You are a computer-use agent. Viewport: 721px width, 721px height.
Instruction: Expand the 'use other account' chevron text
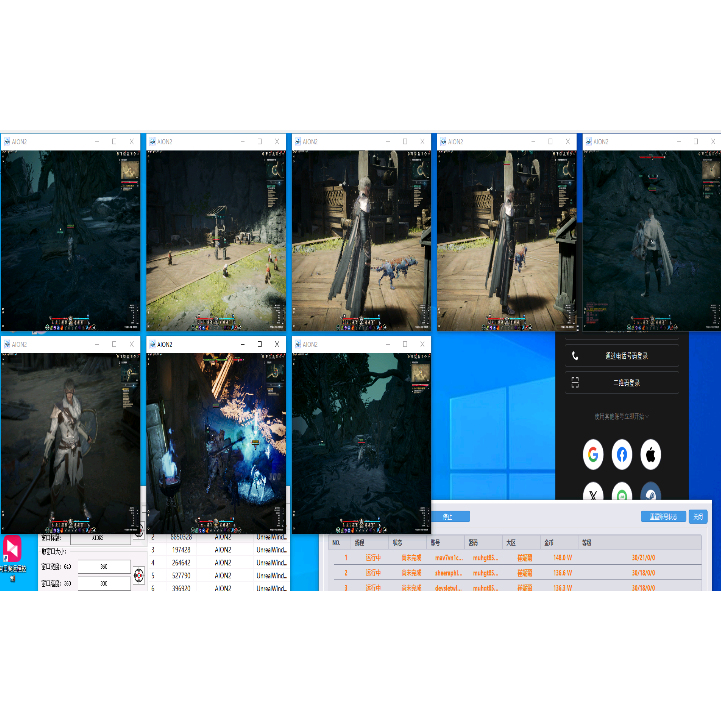click(621, 417)
